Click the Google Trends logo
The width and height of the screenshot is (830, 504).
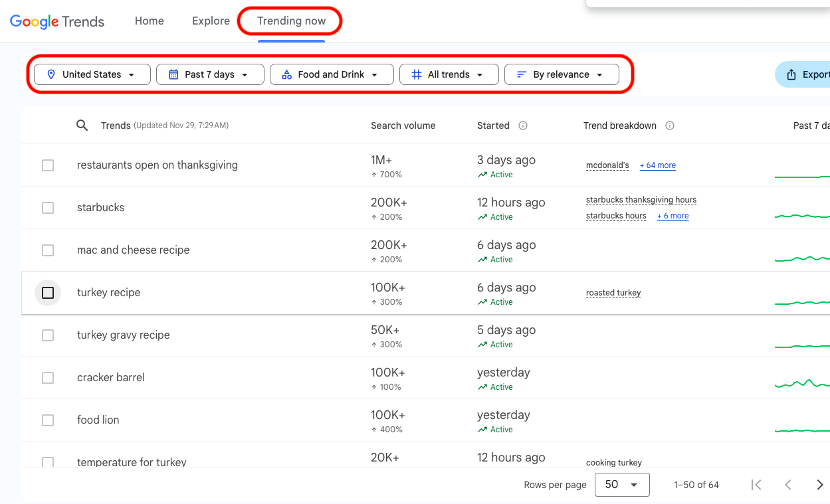click(57, 21)
